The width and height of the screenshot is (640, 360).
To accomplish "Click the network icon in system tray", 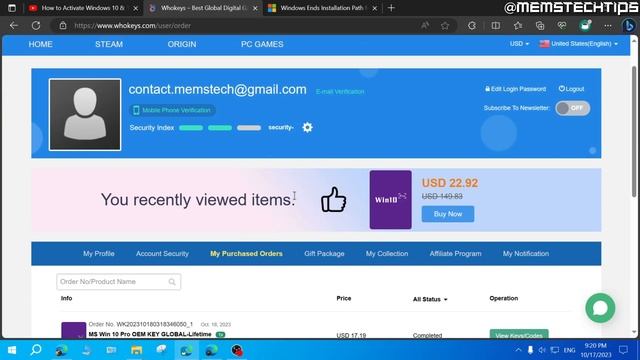I will click(555, 350).
